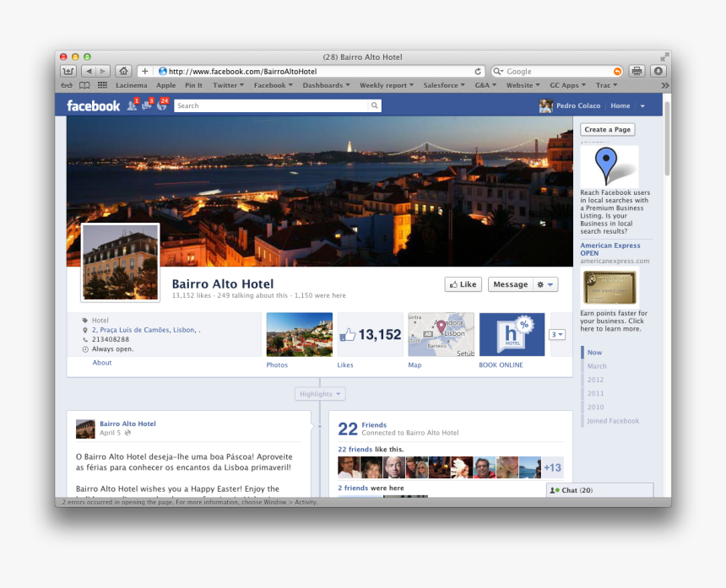
Task: Open the BOOK ONLINE hotel app tile
Action: click(x=512, y=334)
